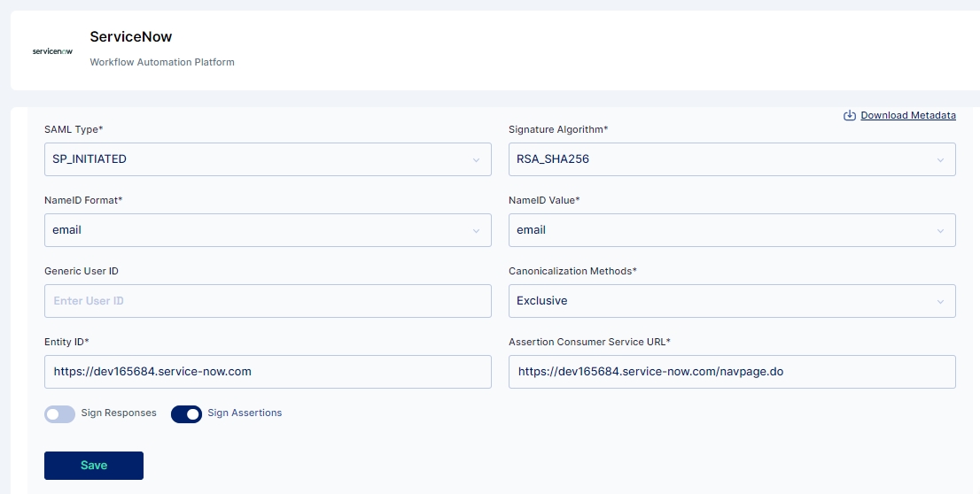This screenshot has height=494, width=980.
Task: Click the chevron arrow in SAML Type field
Action: [x=476, y=160]
